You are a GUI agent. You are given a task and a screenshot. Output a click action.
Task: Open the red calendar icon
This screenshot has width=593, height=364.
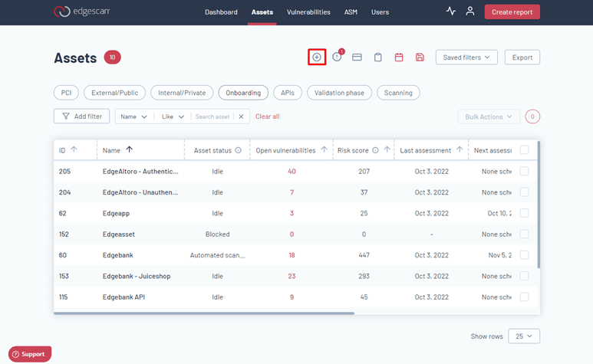[399, 57]
